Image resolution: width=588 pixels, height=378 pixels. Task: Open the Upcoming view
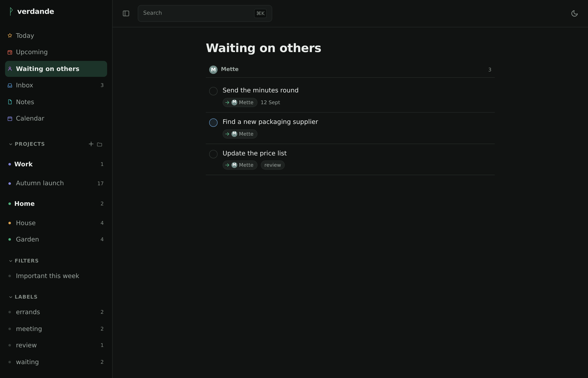(x=56, y=52)
